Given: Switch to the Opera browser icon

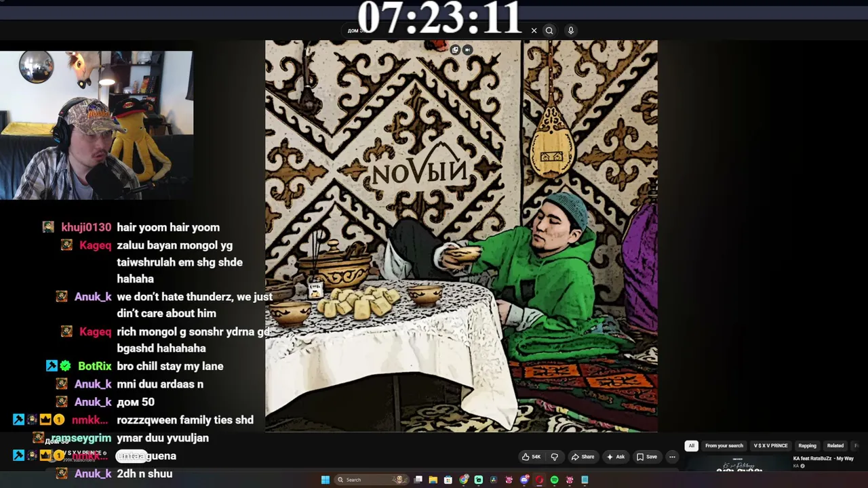Looking at the screenshot, I should [539, 480].
